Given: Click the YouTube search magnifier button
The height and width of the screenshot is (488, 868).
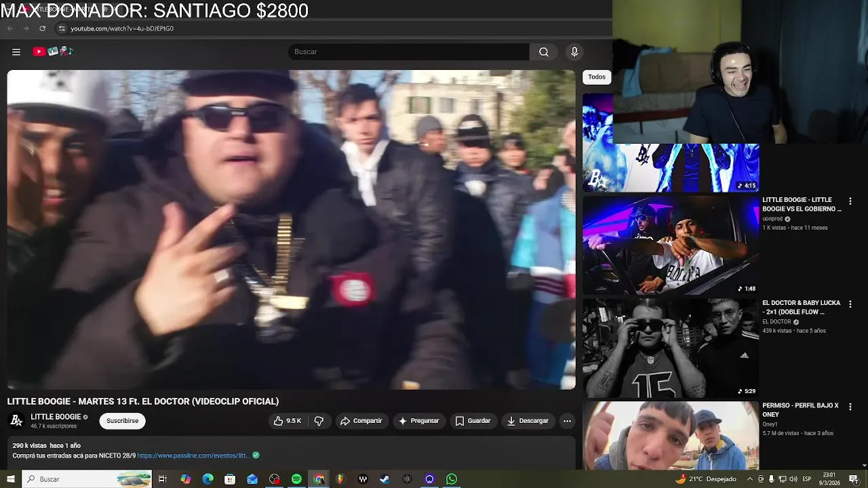Looking at the screenshot, I should [x=544, y=52].
